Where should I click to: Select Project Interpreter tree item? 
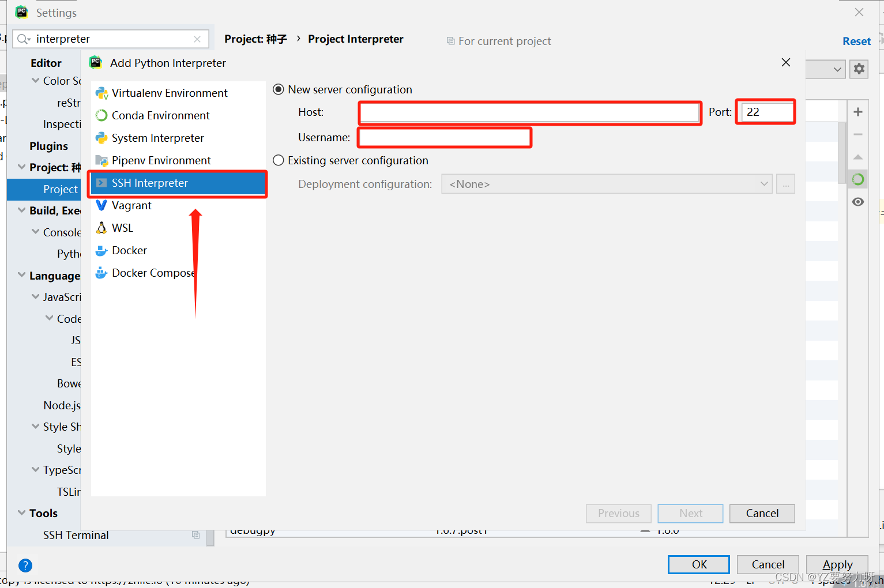(x=44, y=189)
